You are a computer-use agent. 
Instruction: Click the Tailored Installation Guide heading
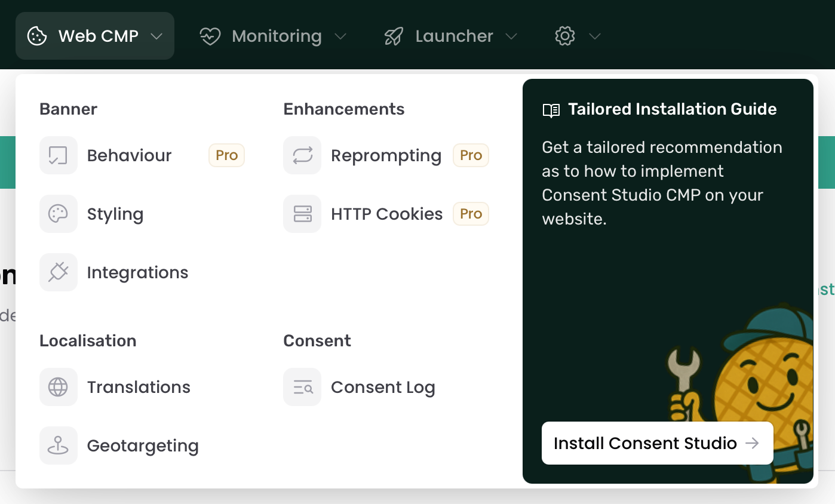point(673,109)
